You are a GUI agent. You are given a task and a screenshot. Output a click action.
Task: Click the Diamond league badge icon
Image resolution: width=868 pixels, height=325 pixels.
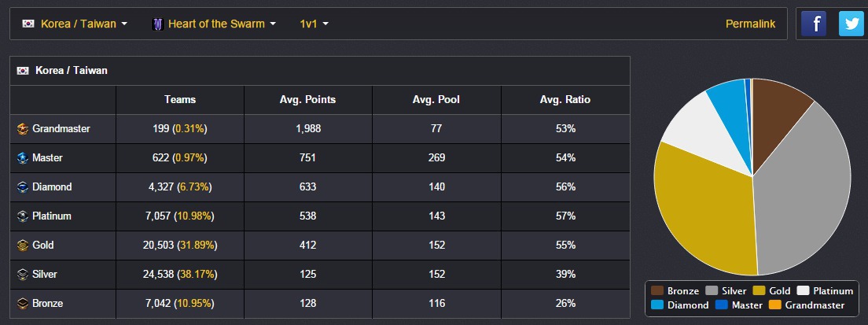23,187
